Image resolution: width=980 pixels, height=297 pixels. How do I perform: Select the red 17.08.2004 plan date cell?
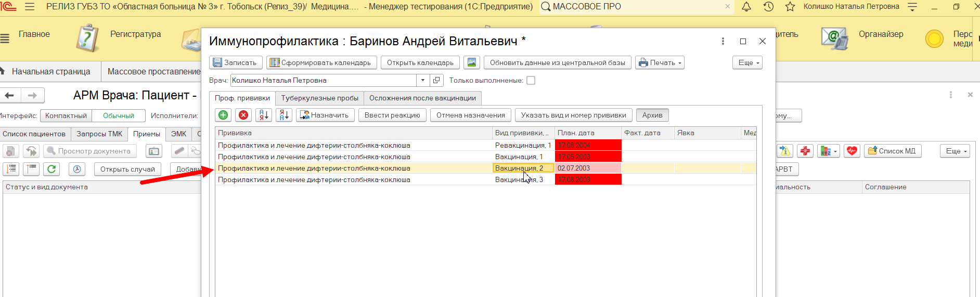(x=588, y=145)
